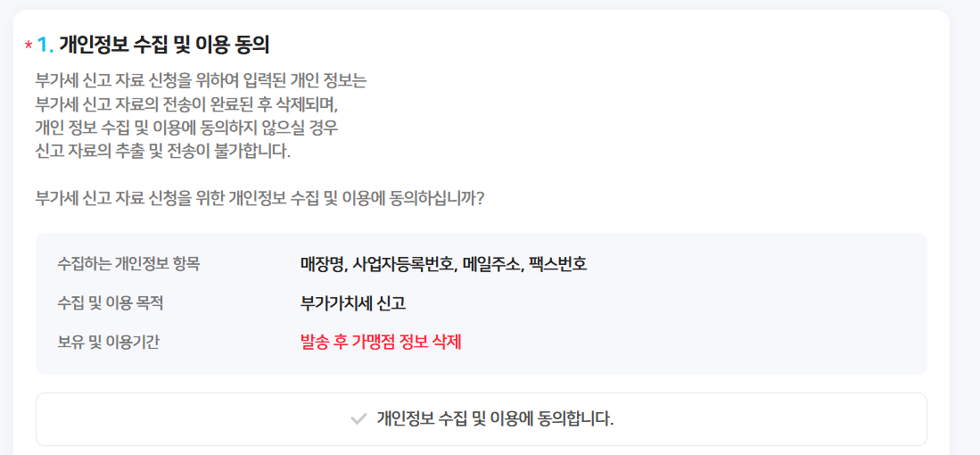980x455 pixels.
Task: Click '팩스번호' in collected items list
Action: point(557,264)
